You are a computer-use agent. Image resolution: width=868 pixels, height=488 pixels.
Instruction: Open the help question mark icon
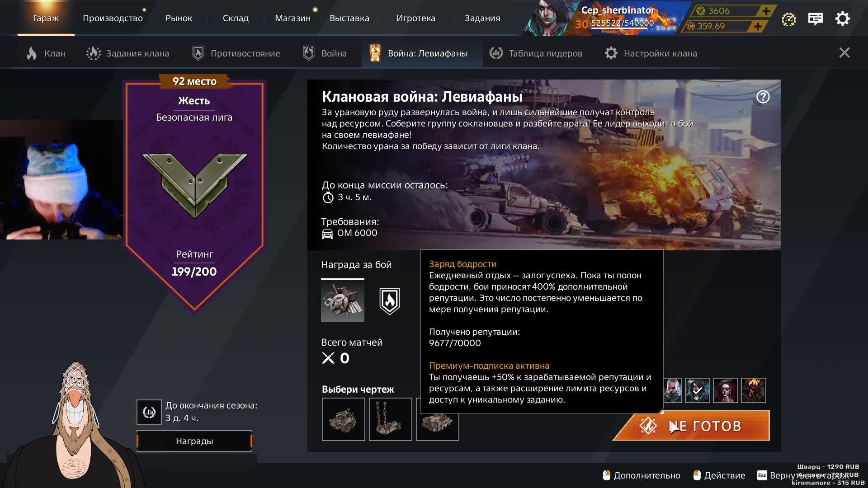763,97
